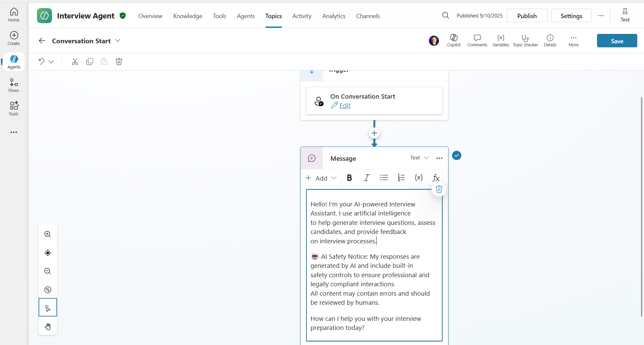Switch to the Analytics tab
This screenshot has height=345, width=644.
334,16
